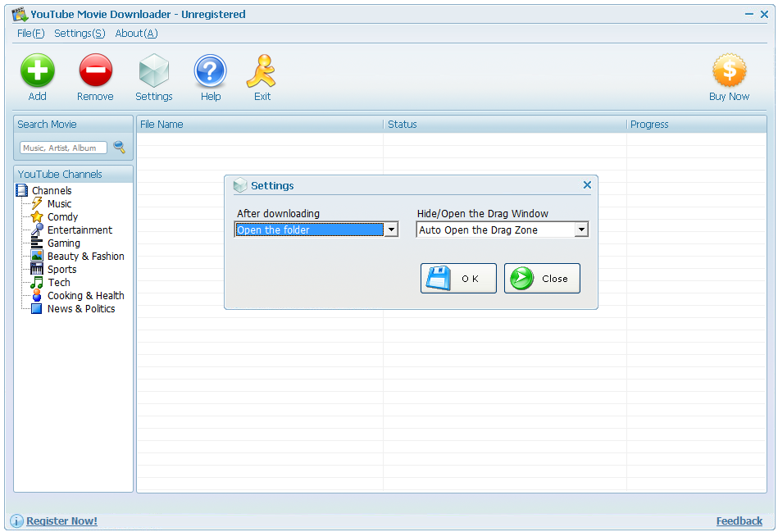Select the Entertainment channel
Image resolution: width=778 pixels, height=532 pixels.
coord(80,230)
